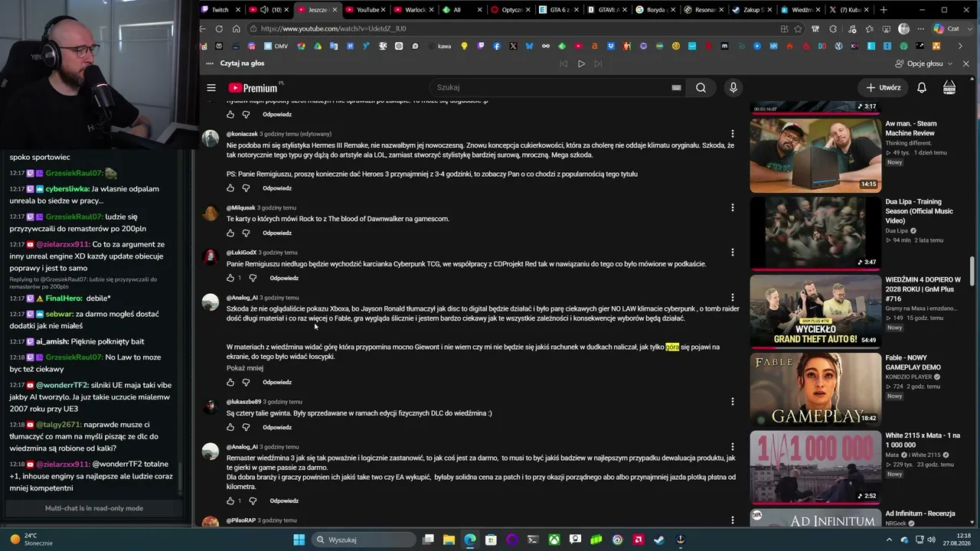This screenshot has height=551, width=980.
Task: Open White 2115 x Mata video title
Action: 923,440
